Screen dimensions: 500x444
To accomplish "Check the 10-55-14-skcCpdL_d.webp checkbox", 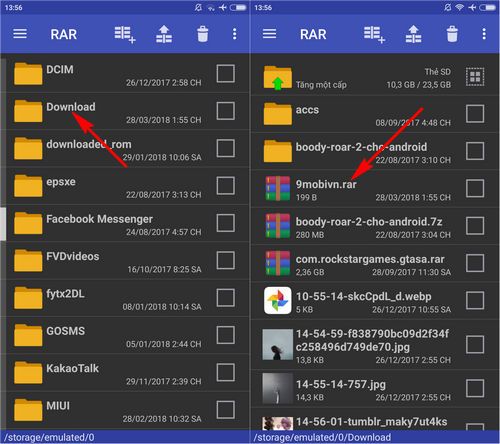I will (x=475, y=300).
